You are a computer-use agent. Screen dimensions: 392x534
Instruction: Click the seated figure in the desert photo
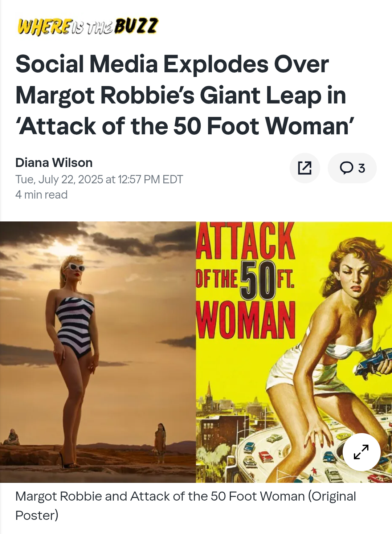[x=12, y=437]
